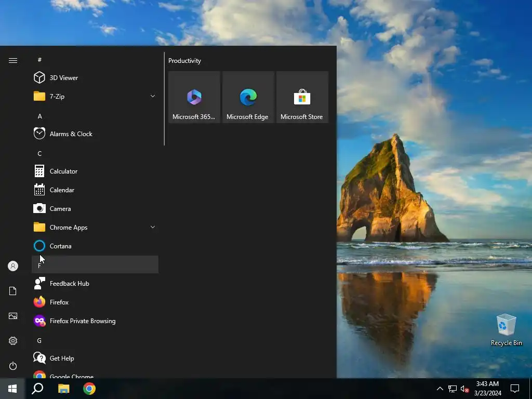Expand the 7-Zip folder chevron
This screenshot has height=399, width=532.
(153, 96)
